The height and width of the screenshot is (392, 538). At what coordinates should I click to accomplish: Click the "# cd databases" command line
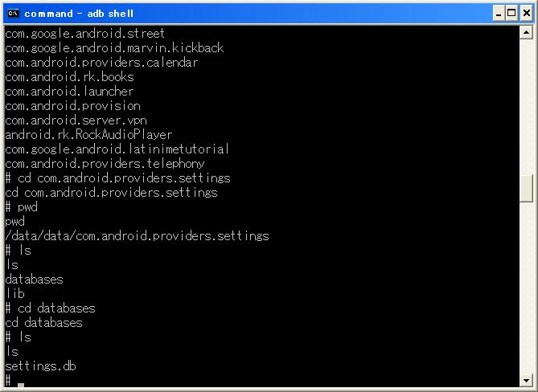tap(50, 308)
